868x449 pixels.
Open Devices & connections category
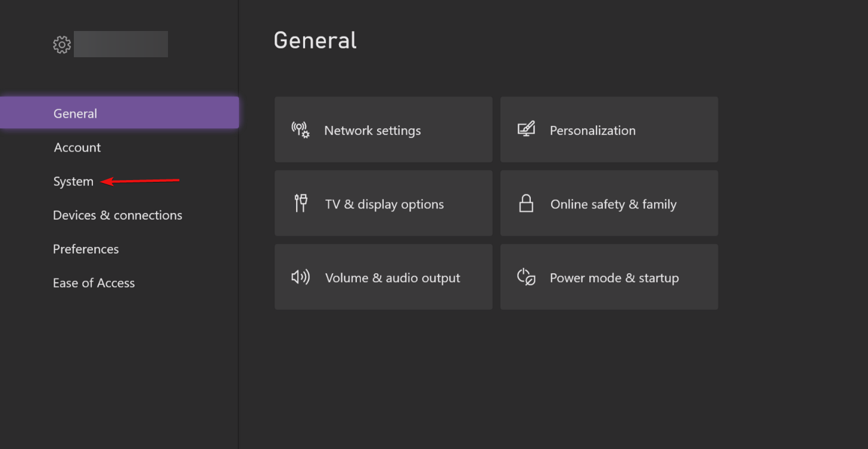(x=117, y=215)
